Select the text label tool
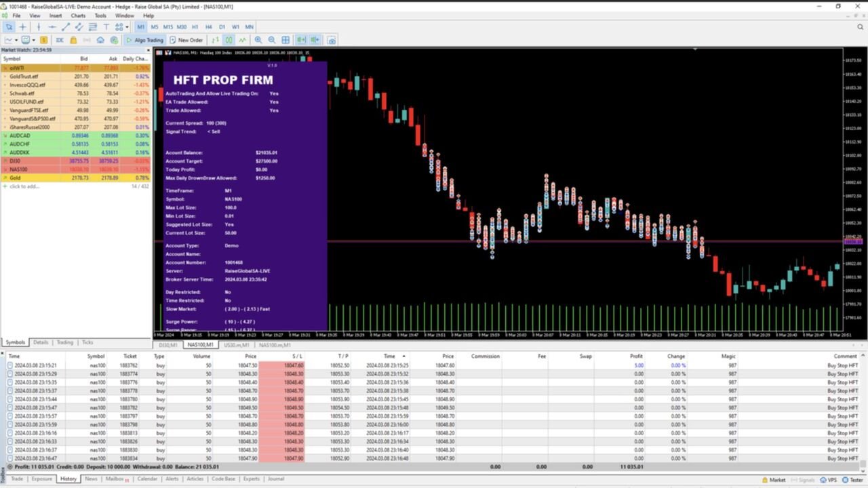The image size is (868, 488). pos(106,27)
